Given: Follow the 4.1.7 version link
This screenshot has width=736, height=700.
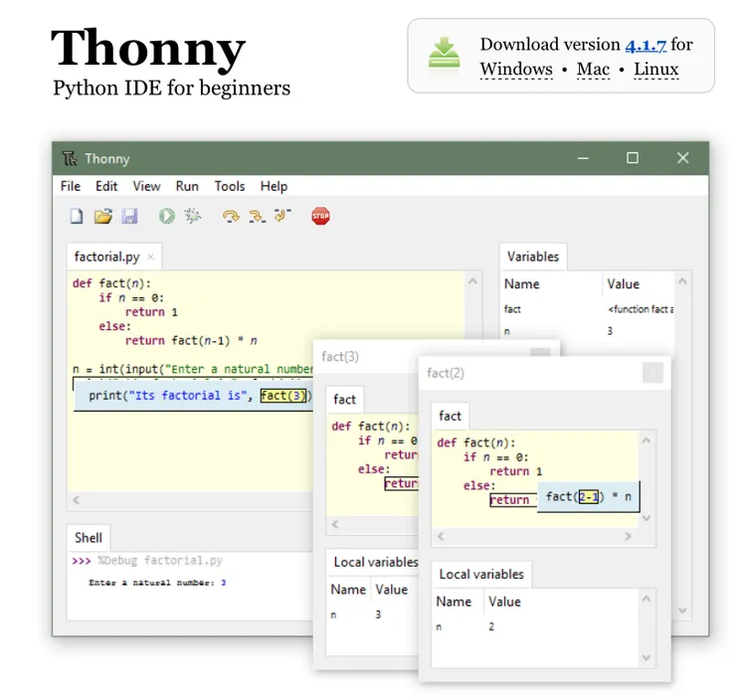Looking at the screenshot, I should 645,45.
